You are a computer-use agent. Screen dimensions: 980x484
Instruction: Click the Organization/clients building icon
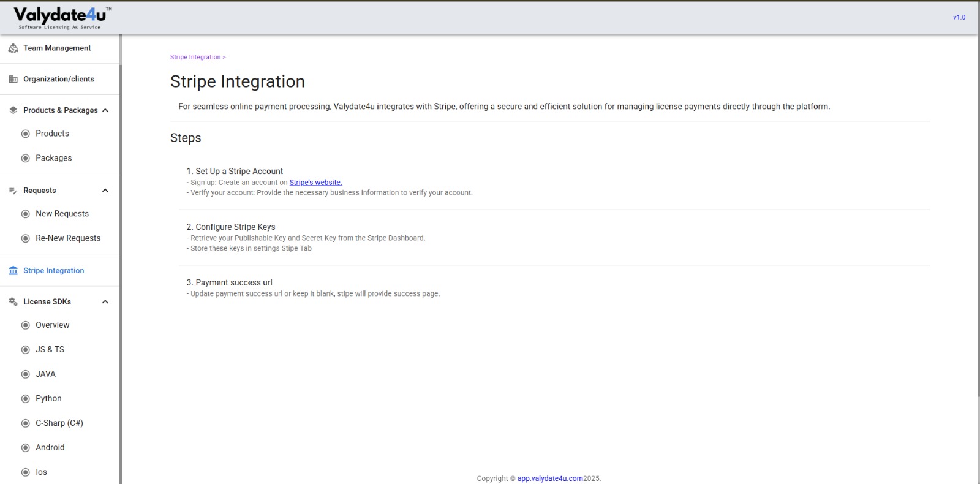coord(13,79)
